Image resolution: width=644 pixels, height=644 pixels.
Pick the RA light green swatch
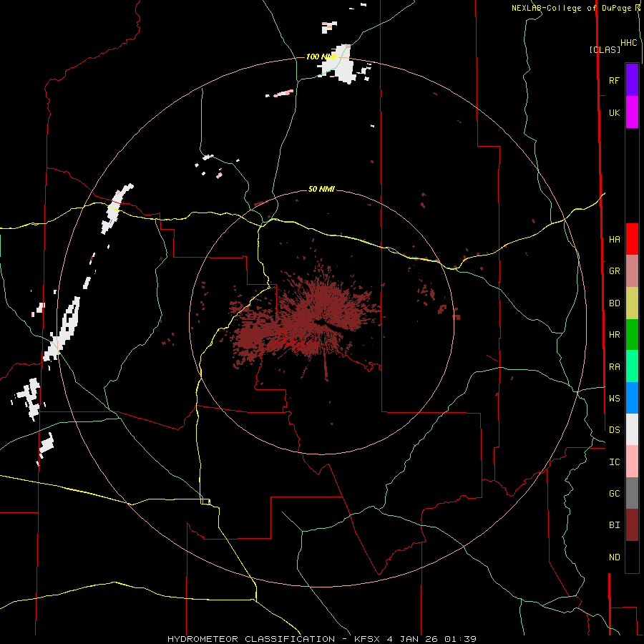632,366
